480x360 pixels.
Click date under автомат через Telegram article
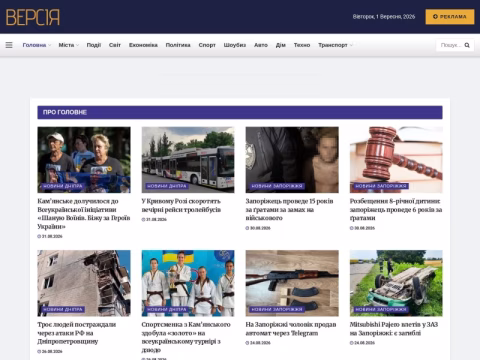[x=258, y=343]
